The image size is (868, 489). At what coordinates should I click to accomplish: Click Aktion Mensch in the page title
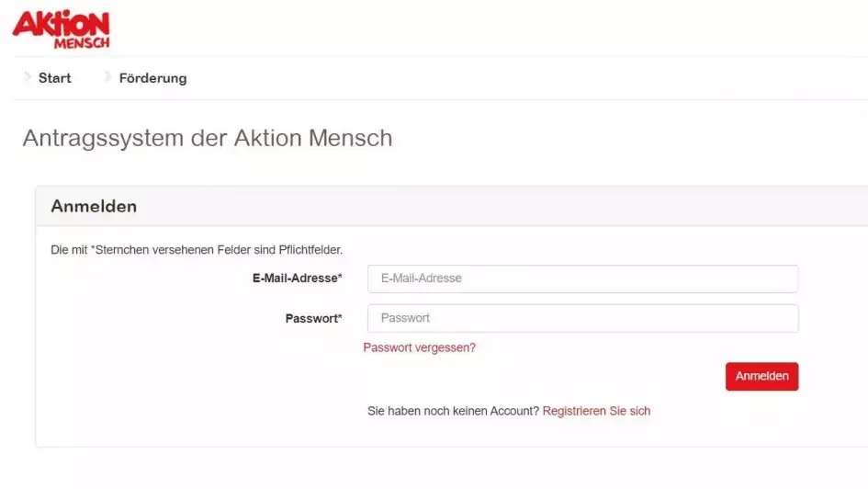tap(313, 138)
